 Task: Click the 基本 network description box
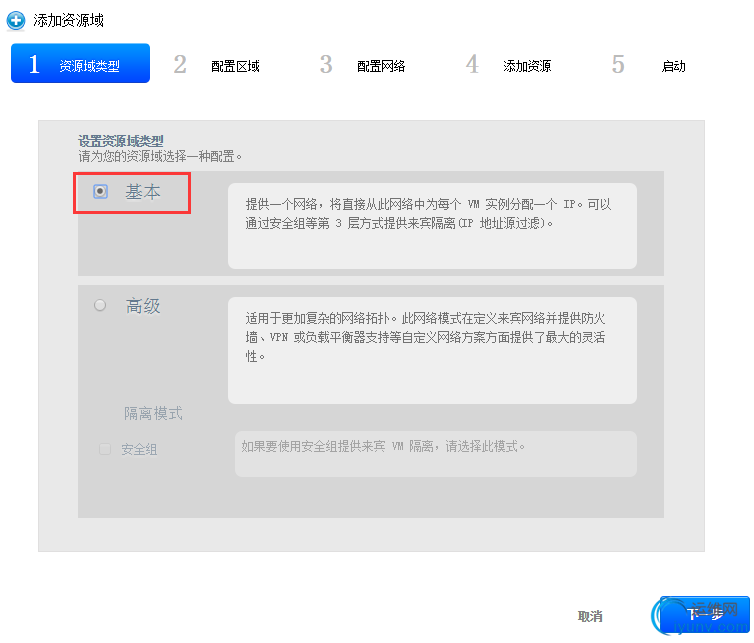point(432,226)
